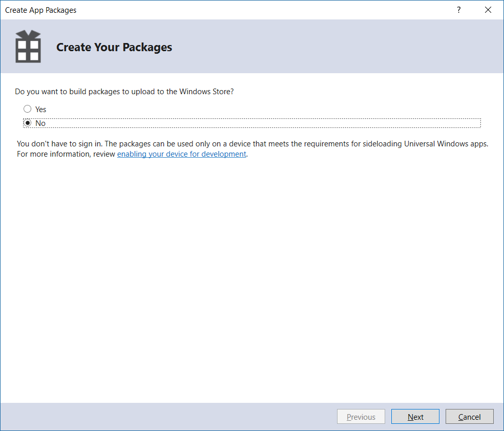Click the disabled Previous button

tap(361, 416)
